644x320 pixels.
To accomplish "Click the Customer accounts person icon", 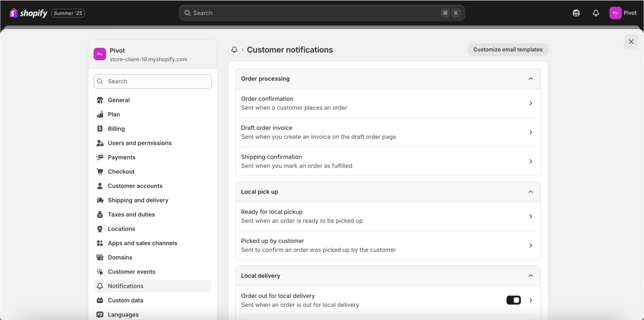I will click(x=100, y=186).
